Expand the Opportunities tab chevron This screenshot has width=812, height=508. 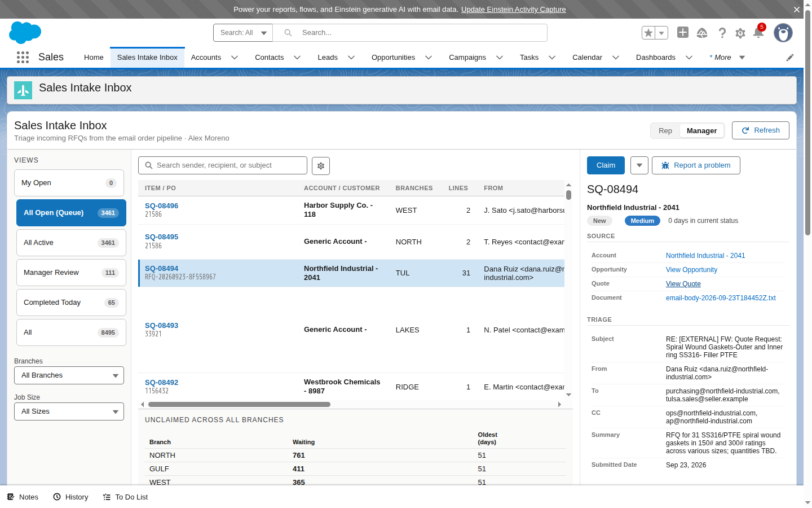(x=429, y=58)
